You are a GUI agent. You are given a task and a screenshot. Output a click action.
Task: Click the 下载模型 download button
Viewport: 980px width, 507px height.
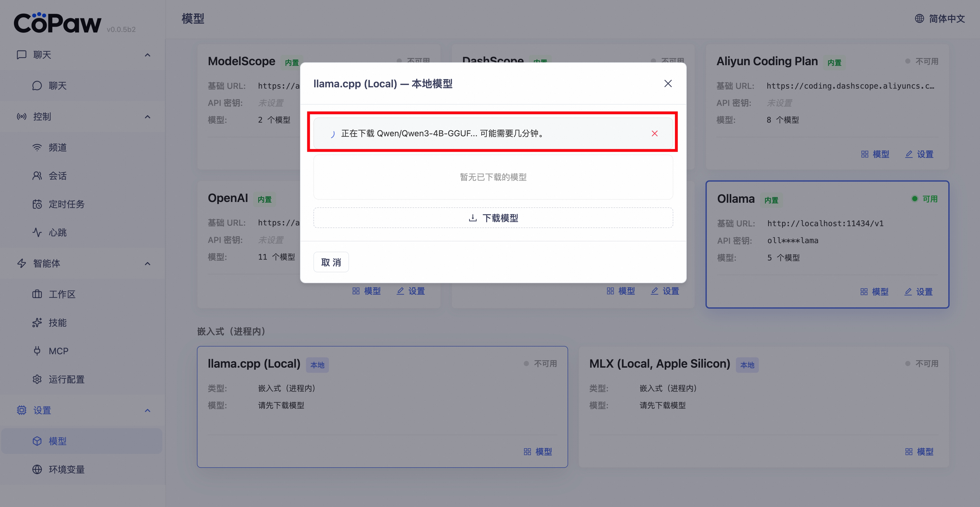[x=493, y=218]
